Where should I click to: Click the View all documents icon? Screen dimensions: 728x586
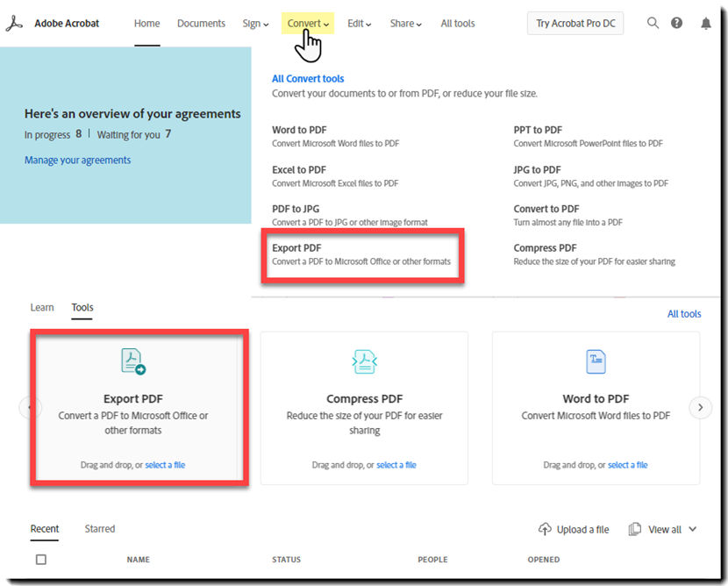coord(635,529)
